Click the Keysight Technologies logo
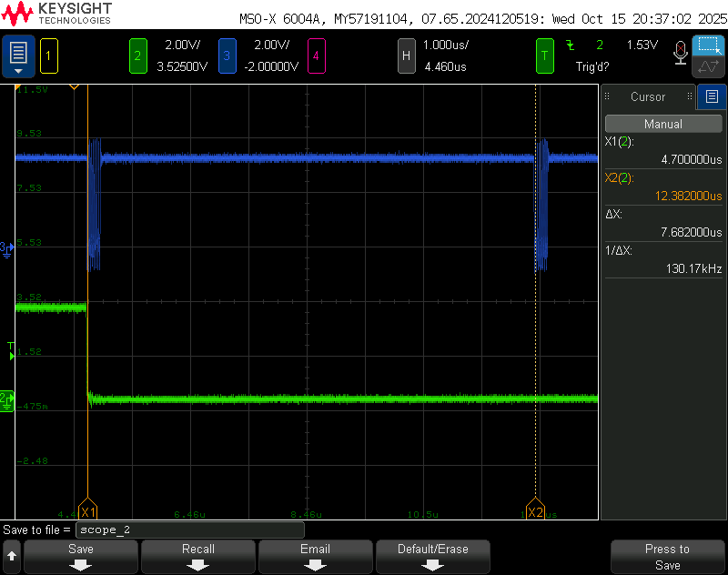 [56, 14]
